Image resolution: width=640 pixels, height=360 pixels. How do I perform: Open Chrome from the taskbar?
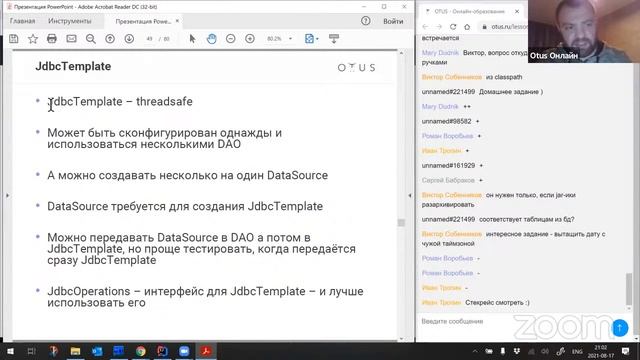(140, 351)
